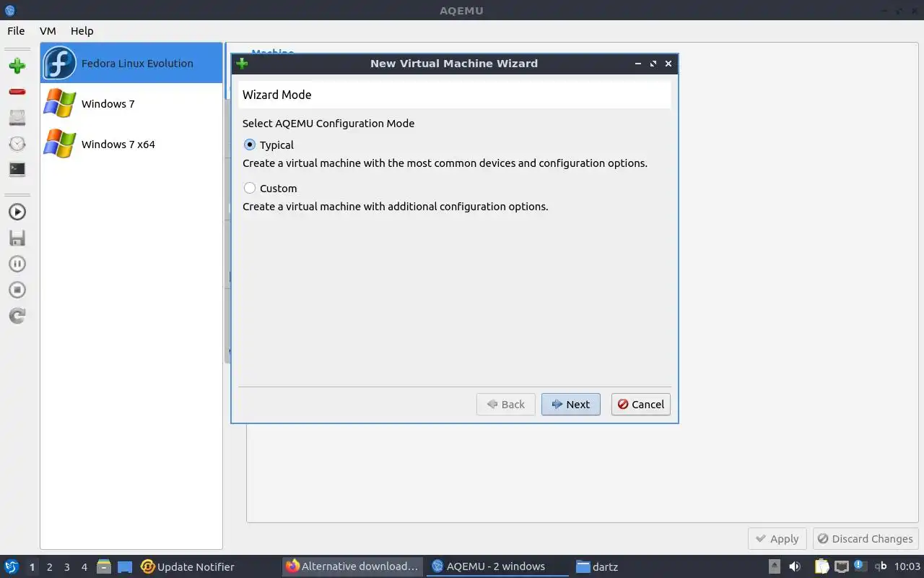
Task: Open the File menu
Action: (16, 31)
